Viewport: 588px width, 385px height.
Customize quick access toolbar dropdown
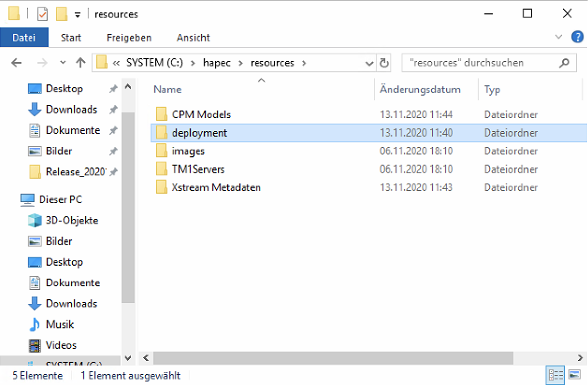click(x=78, y=15)
